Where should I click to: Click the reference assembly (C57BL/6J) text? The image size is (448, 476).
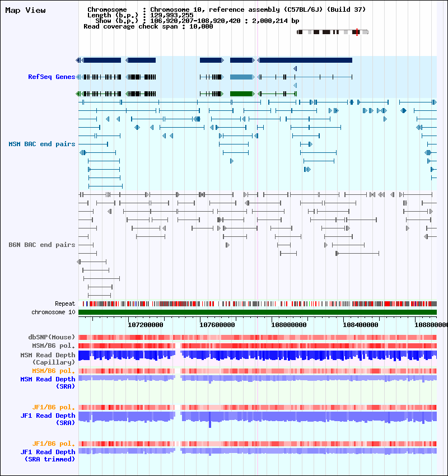pyautogui.click(x=265, y=10)
